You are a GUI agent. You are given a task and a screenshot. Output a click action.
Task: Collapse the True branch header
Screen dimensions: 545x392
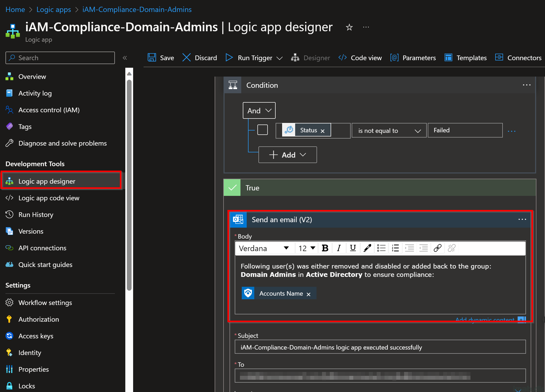pyautogui.click(x=380, y=188)
